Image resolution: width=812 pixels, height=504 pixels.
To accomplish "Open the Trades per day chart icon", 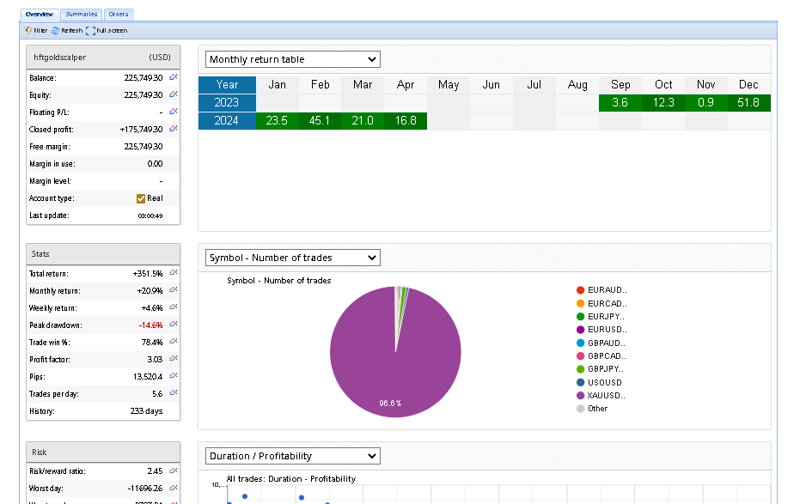I will click(173, 392).
